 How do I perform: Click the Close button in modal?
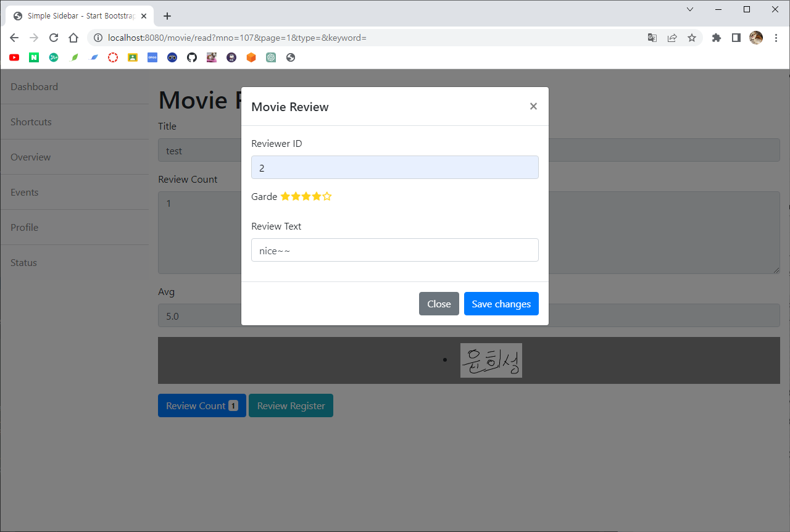pos(439,304)
